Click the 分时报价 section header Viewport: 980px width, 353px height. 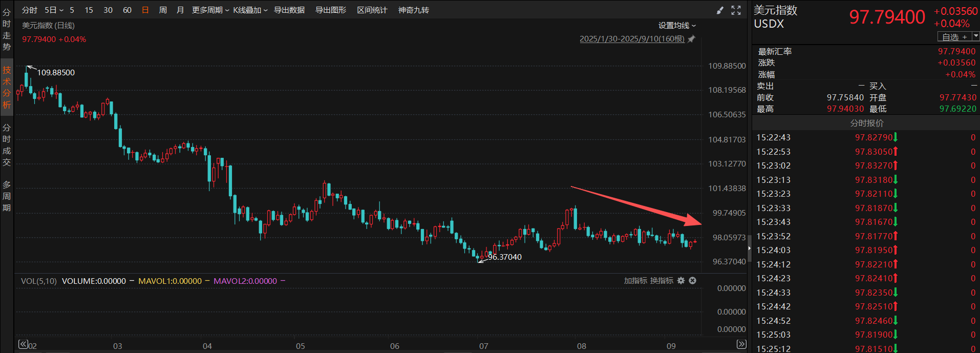pos(866,123)
